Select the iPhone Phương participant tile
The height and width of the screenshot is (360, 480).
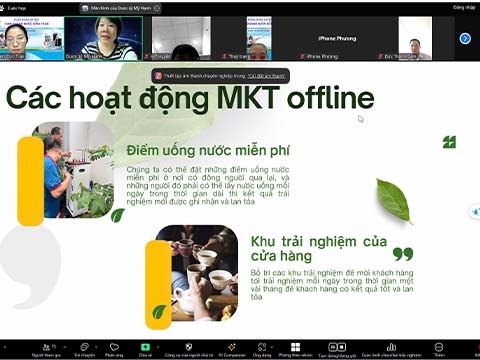337,38
